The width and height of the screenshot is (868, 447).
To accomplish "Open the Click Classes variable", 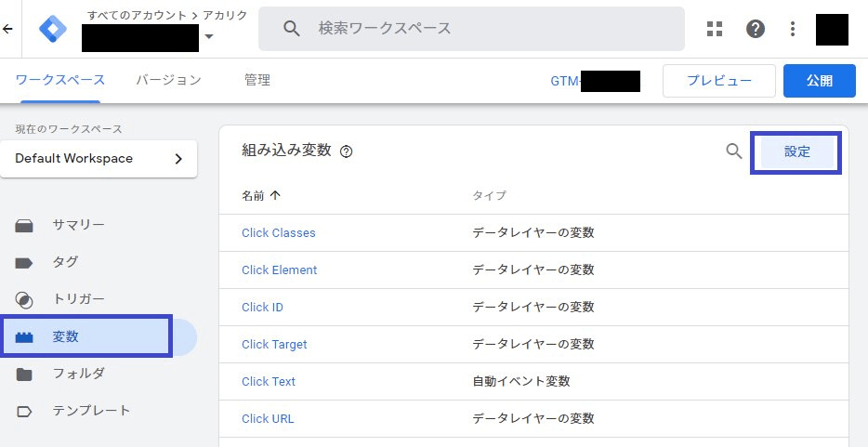I will 279,233.
